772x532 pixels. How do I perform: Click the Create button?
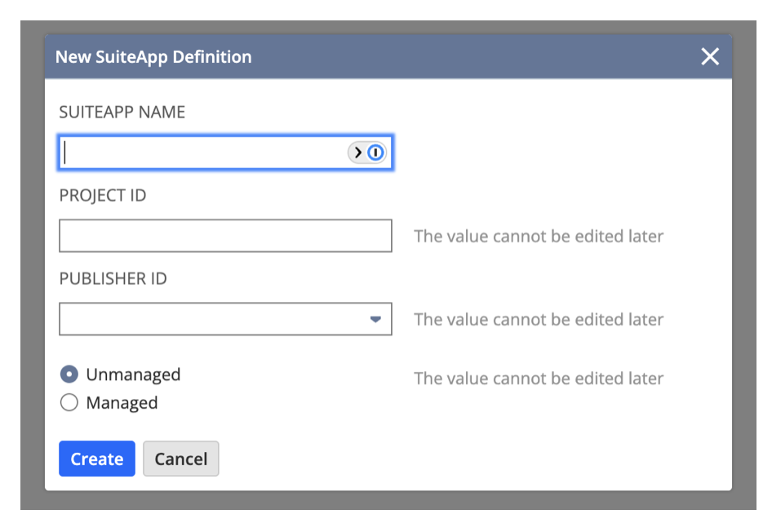pyautogui.click(x=96, y=459)
